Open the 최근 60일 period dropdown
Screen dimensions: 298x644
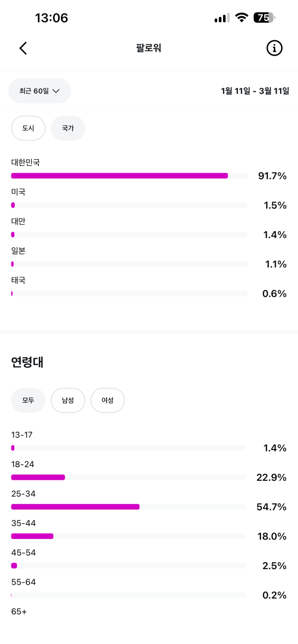pyautogui.click(x=40, y=91)
